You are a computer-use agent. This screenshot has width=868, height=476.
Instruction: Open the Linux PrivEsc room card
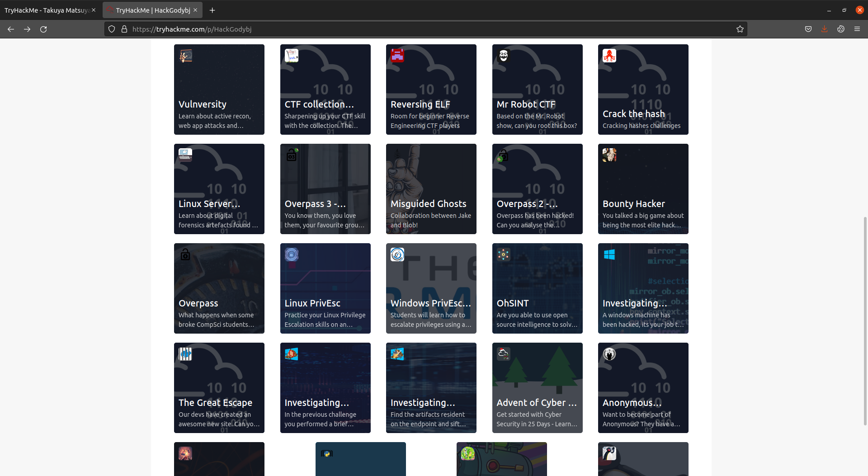click(325, 288)
